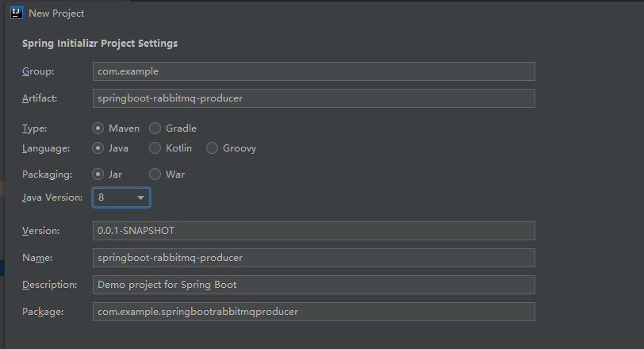Click the Artifact input field
The width and height of the screenshot is (644, 349).
[x=314, y=98]
